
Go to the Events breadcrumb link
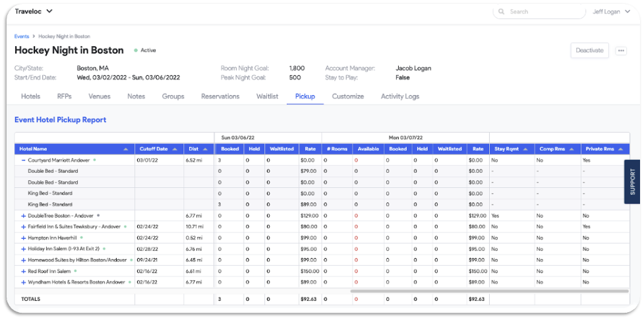click(x=21, y=36)
